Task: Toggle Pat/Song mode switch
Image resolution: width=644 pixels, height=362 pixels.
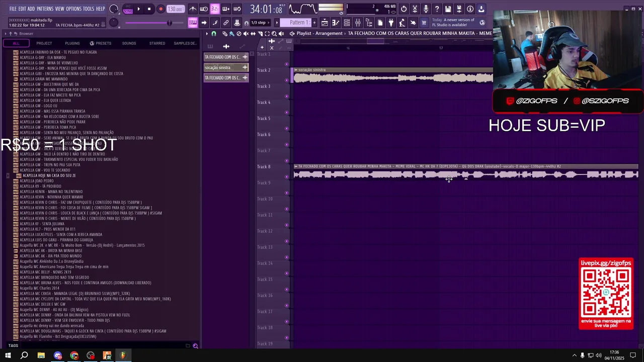Action: [128, 9]
